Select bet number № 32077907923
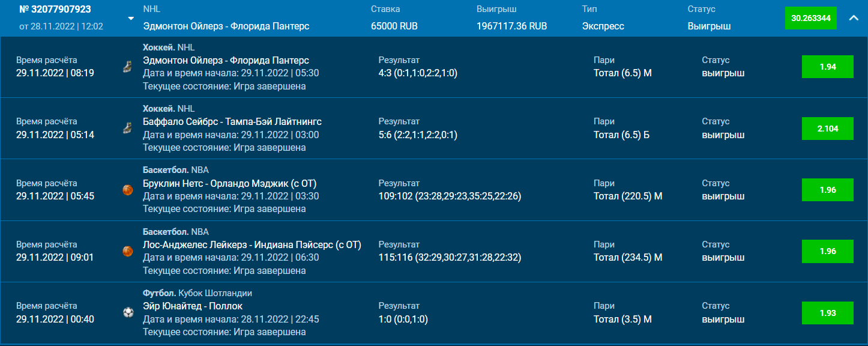868x346 pixels. (x=55, y=10)
